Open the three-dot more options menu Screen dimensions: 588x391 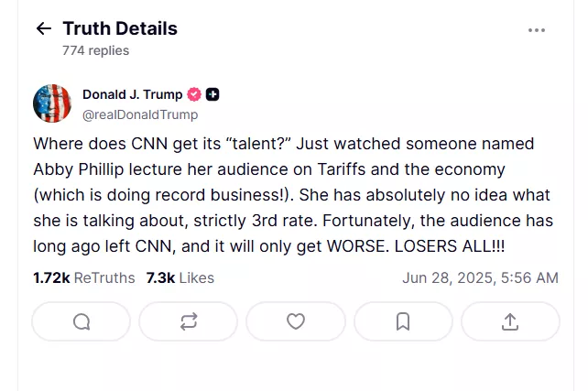(x=536, y=30)
